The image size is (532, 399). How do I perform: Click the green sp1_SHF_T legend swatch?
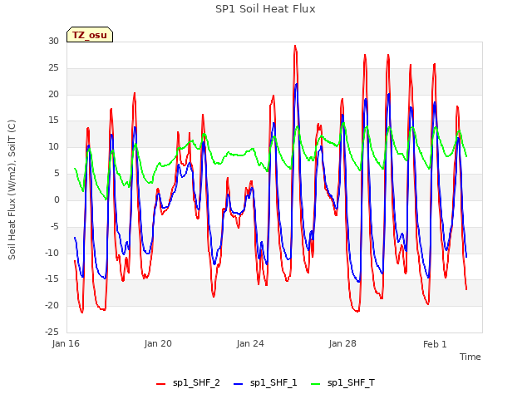coord(316,384)
